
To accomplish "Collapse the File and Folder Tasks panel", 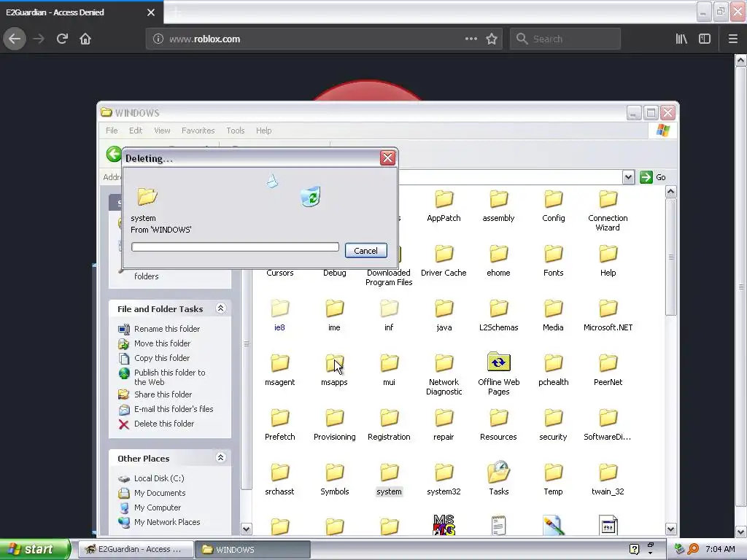I will 220,308.
